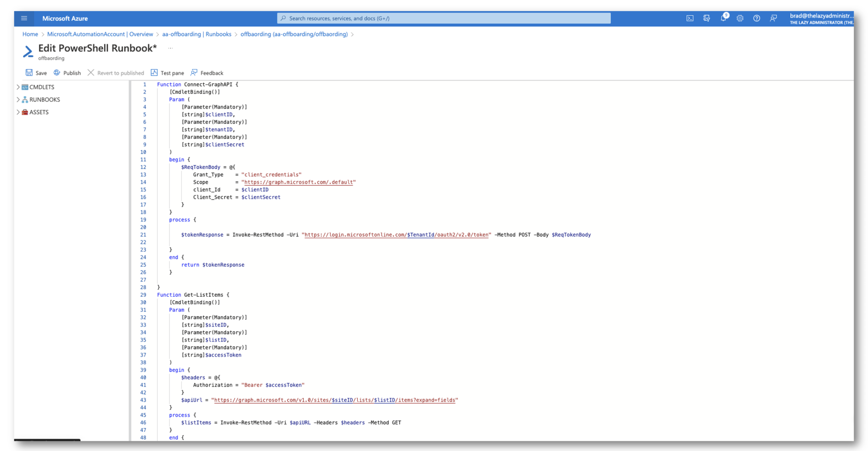Click '$ReqTokenBody = @{' on line 12

[208, 167]
